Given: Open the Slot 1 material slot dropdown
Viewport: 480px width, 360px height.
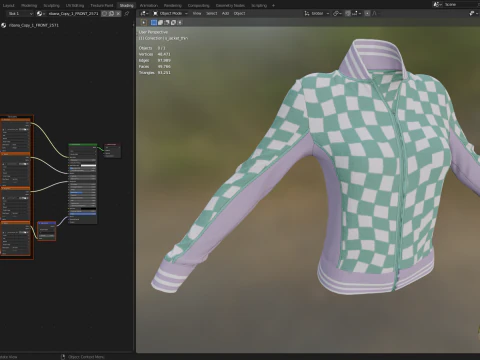Looking at the screenshot, I should tap(20, 14).
